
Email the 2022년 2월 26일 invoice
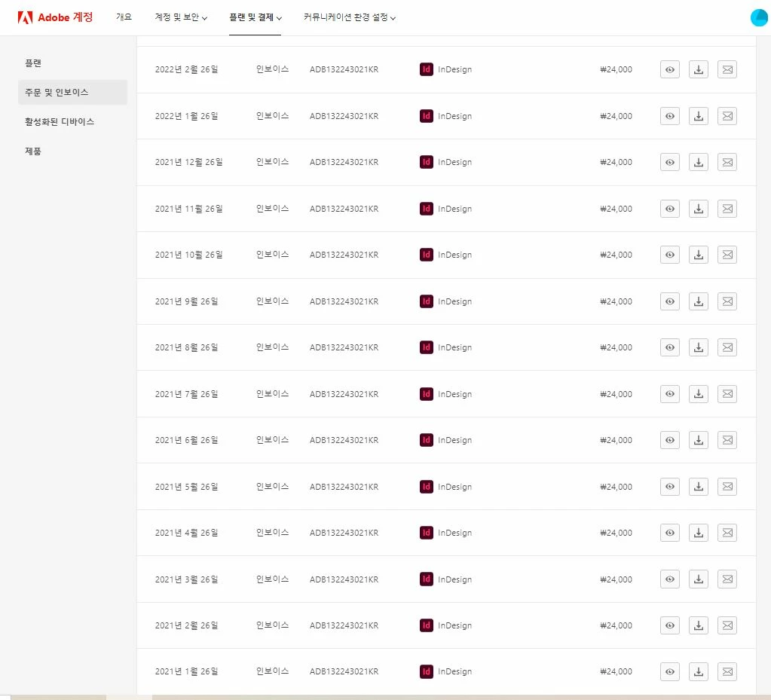pyautogui.click(x=727, y=69)
